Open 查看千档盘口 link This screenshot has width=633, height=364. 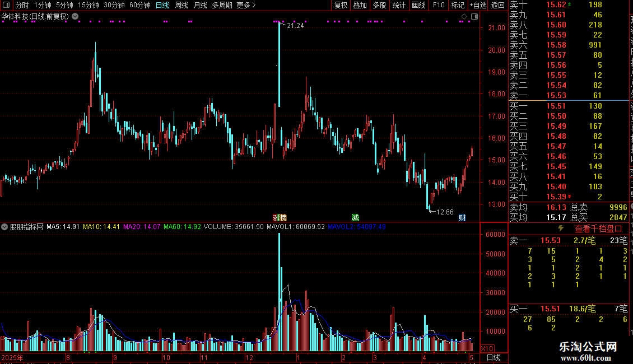(598, 229)
